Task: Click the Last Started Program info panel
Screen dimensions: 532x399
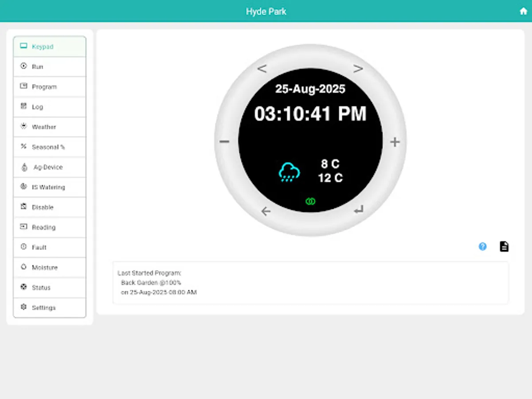Action: pyautogui.click(x=310, y=282)
